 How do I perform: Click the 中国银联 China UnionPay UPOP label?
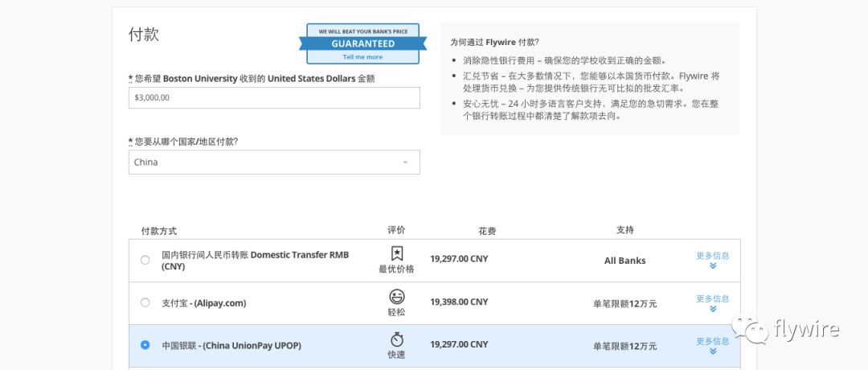(x=231, y=345)
